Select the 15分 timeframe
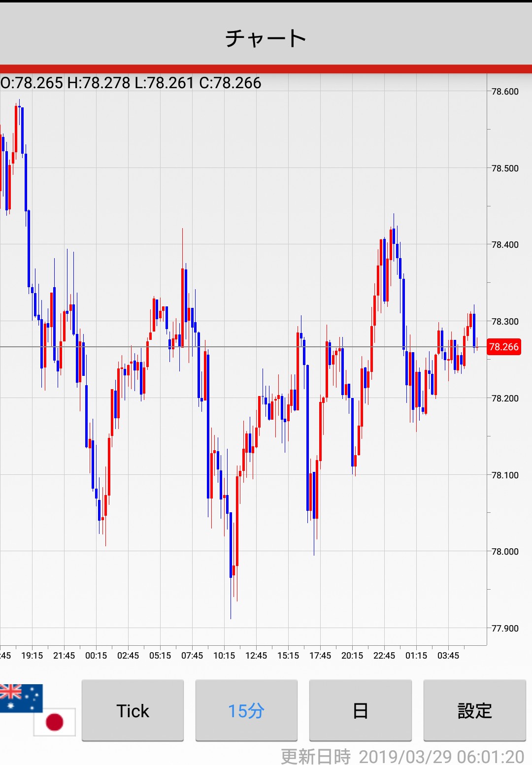532x765 pixels. [x=246, y=710]
